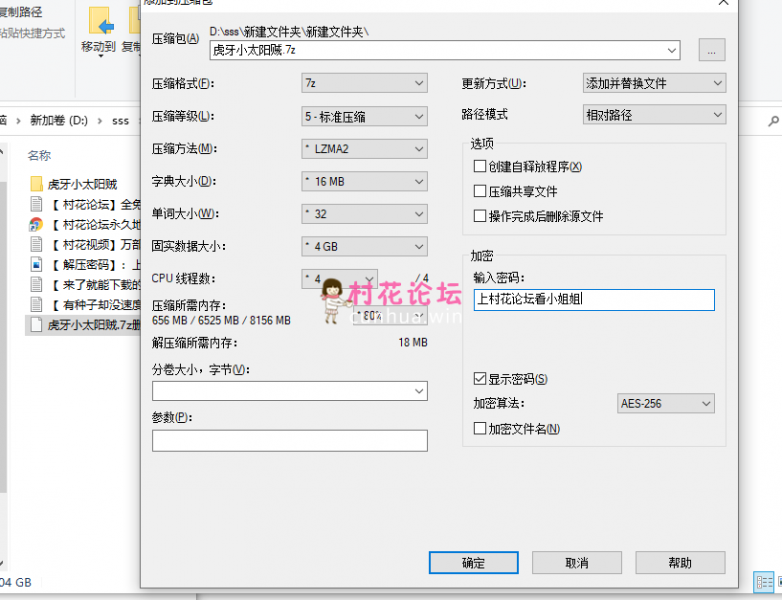Open the 更新方式 dropdown
The height and width of the screenshot is (600, 782).
coord(654,83)
